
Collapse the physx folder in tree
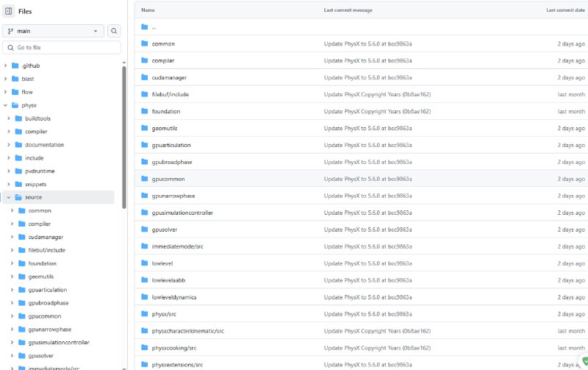click(5, 105)
